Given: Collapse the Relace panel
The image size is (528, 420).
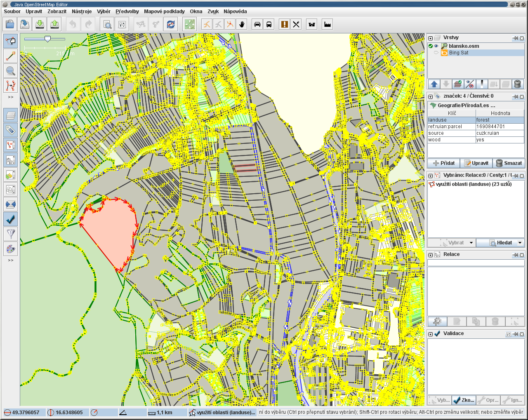Looking at the screenshot, I should [x=431, y=255].
